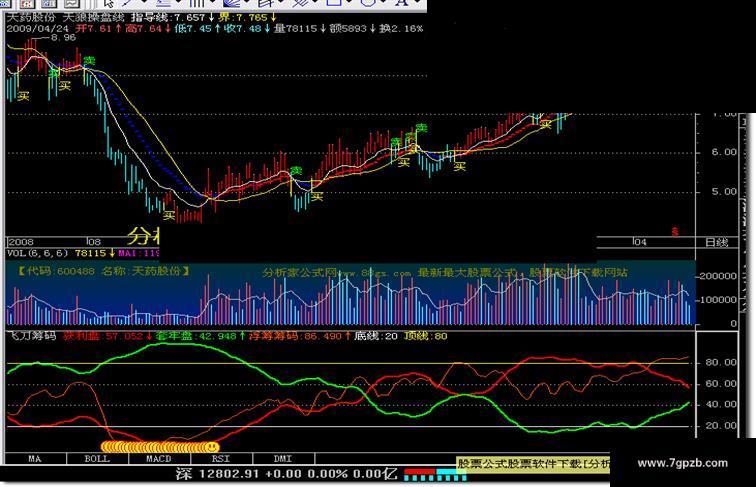756x487 pixels.
Task: Click the 天狼操盘线 indicator name
Action: 94,17
